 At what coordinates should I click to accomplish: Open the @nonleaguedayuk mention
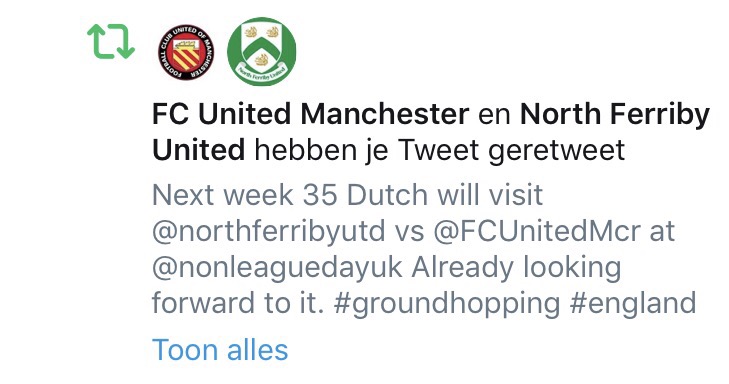(277, 267)
